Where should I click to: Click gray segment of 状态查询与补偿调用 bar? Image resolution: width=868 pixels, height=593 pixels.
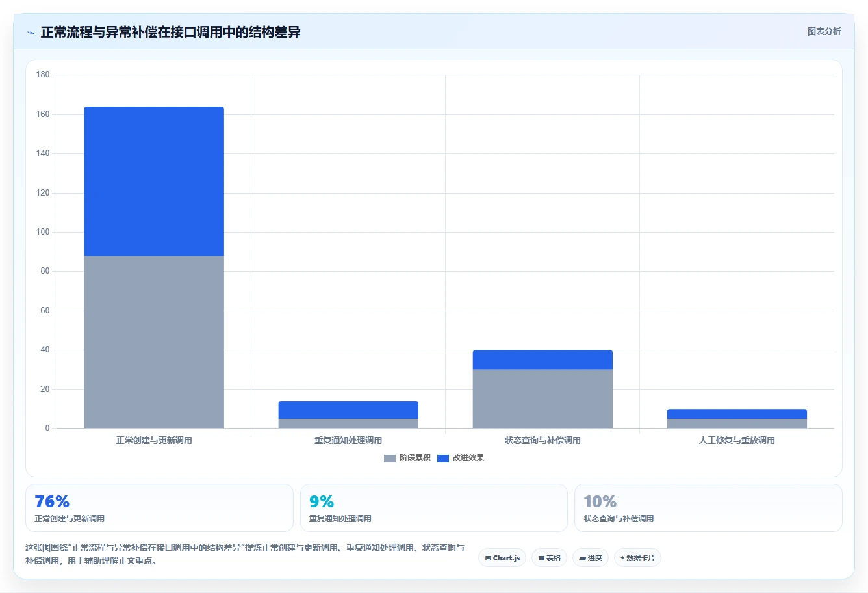click(x=542, y=399)
